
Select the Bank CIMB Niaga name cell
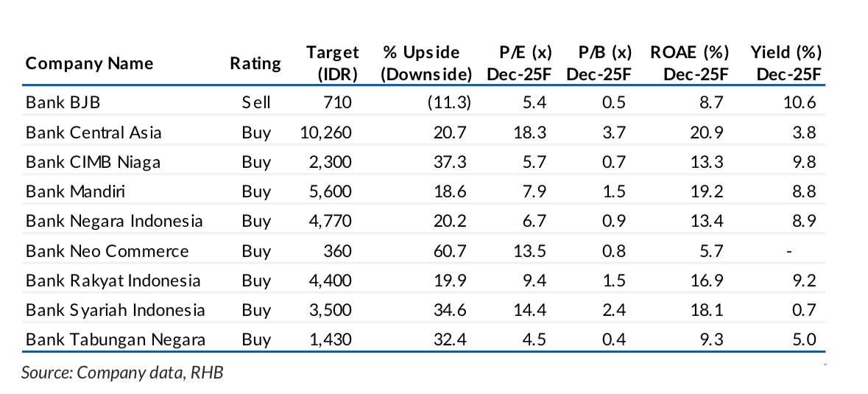pos(93,162)
